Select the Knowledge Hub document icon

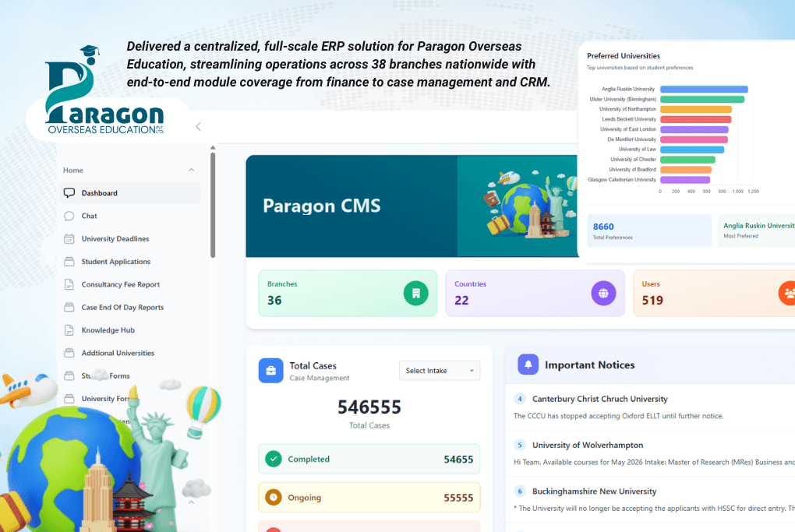pyautogui.click(x=69, y=329)
